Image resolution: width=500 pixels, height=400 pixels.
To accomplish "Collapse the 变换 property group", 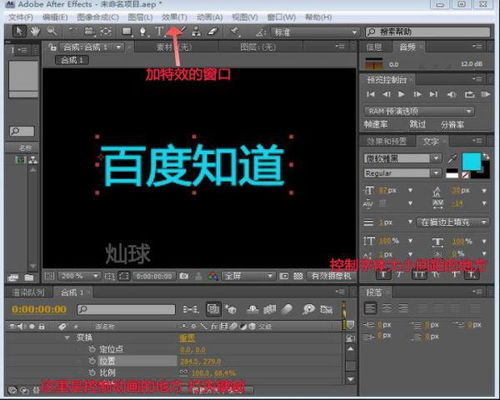I will pyautogui.click(x=67, y=338).
